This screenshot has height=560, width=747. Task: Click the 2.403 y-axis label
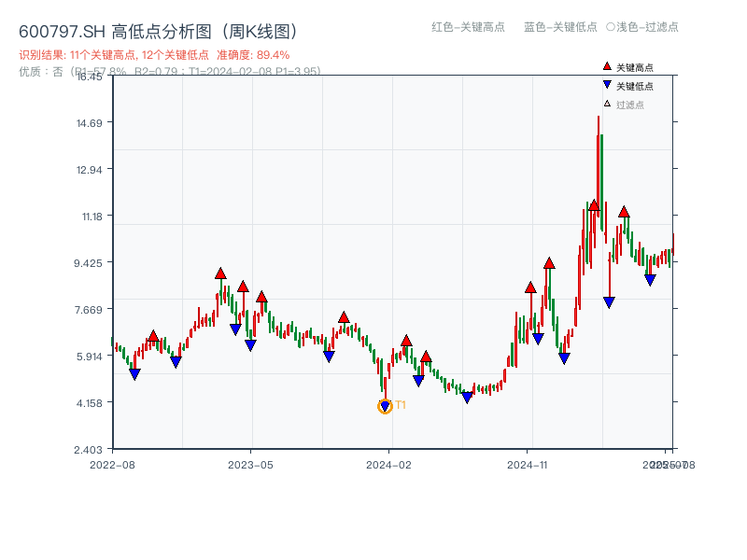[x=88, y=450]
